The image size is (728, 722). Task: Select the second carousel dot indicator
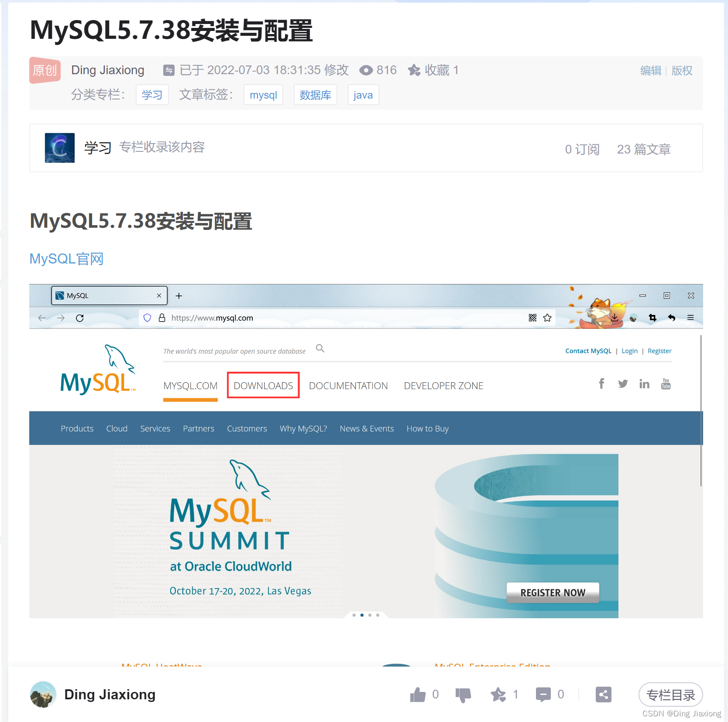pyautogui.click(x=362, y=615)
